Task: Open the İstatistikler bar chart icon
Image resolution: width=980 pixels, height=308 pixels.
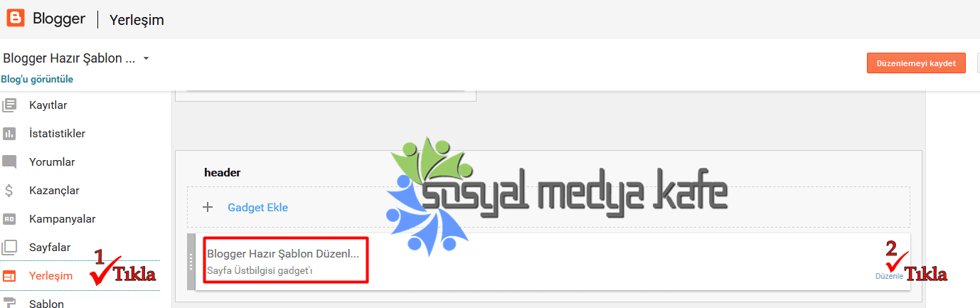Action: pos(9,134)
